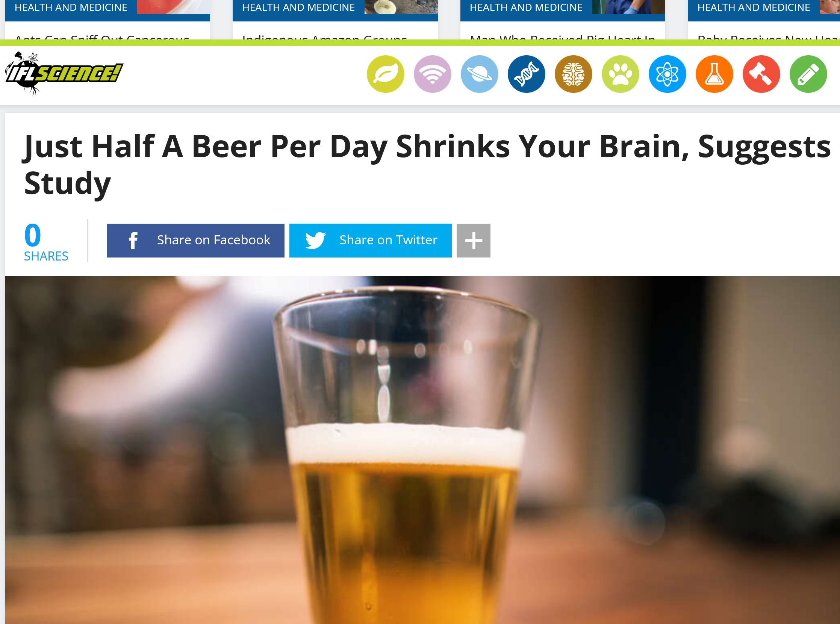Open the Physics atom category icon
The height and width of the screenshot is (624, 840).
point(667,74)
